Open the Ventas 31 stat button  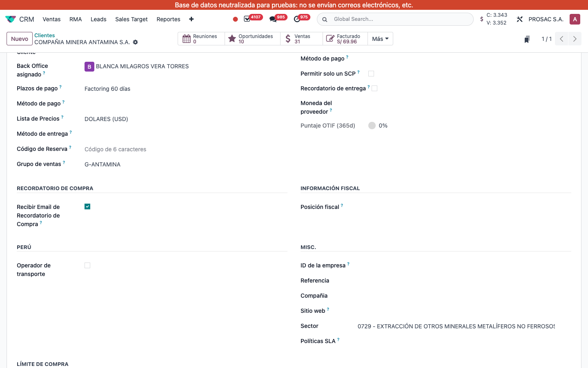tap(301, 39)
